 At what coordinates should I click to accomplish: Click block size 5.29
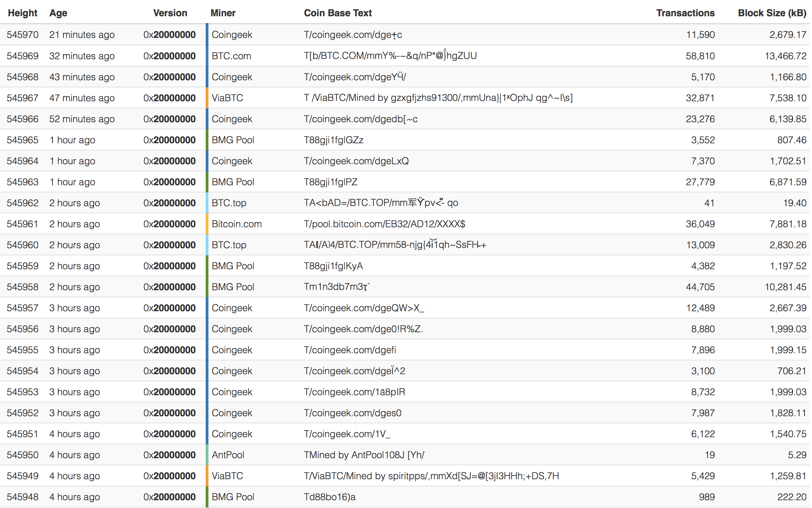pyautogui.click(x=797, y=455)
